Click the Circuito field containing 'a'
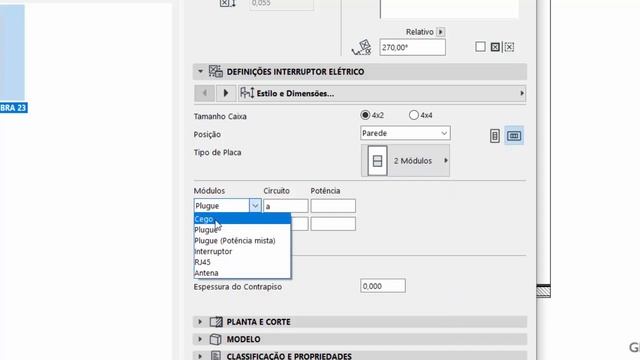 click(x=286, y=206)
